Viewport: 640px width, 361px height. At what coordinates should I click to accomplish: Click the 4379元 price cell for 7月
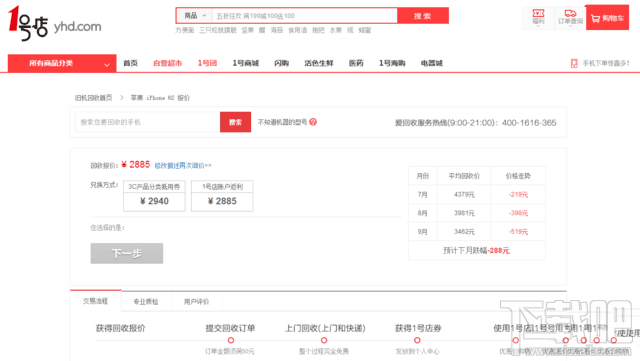464,194
